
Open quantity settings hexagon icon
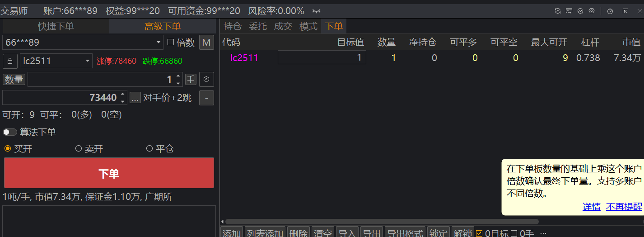206,80
